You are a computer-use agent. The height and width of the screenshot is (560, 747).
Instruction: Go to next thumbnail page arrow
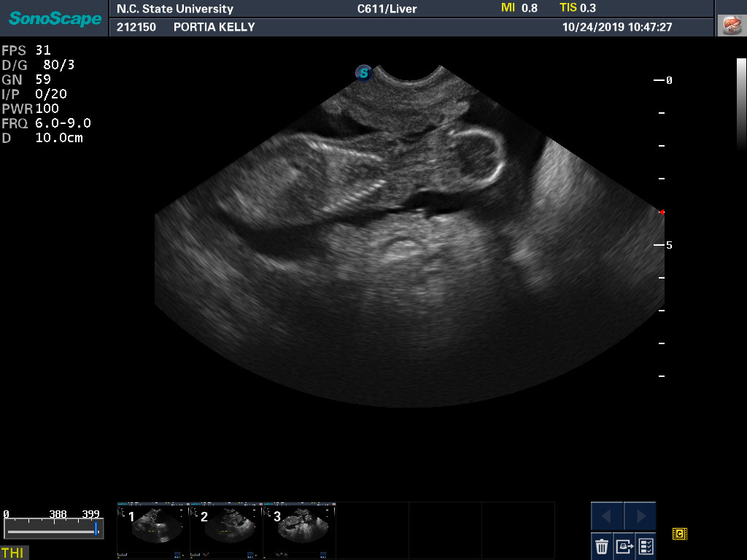coord(640,516)
